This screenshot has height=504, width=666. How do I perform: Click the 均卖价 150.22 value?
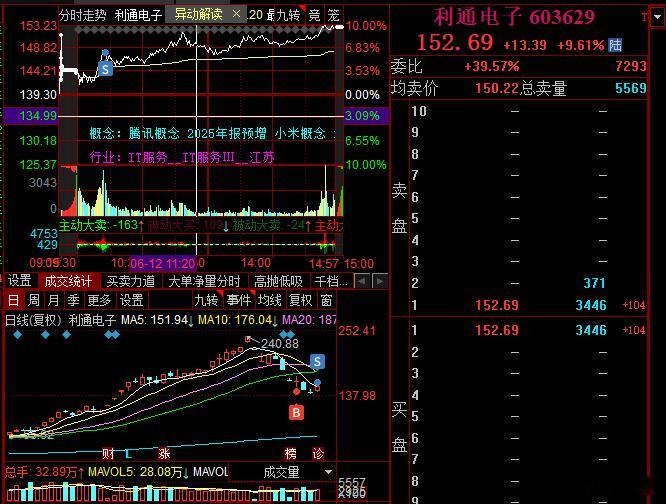(x=497, y=88)
